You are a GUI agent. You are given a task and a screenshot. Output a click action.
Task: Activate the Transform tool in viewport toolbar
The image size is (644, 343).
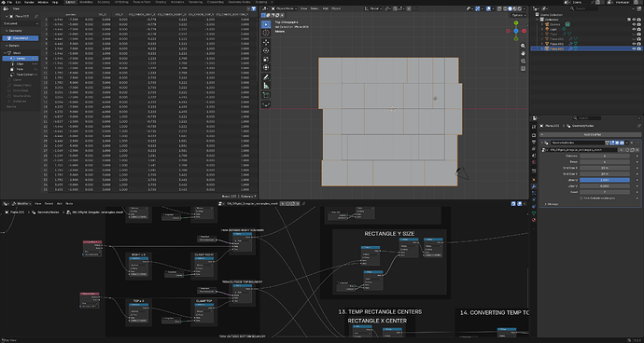pyautogui.click(x=266, y=68)
